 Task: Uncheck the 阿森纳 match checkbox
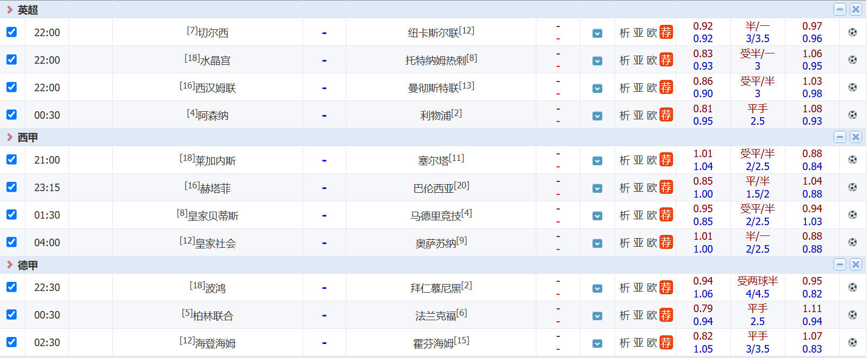pyautogui.click(x=11, y=114)
